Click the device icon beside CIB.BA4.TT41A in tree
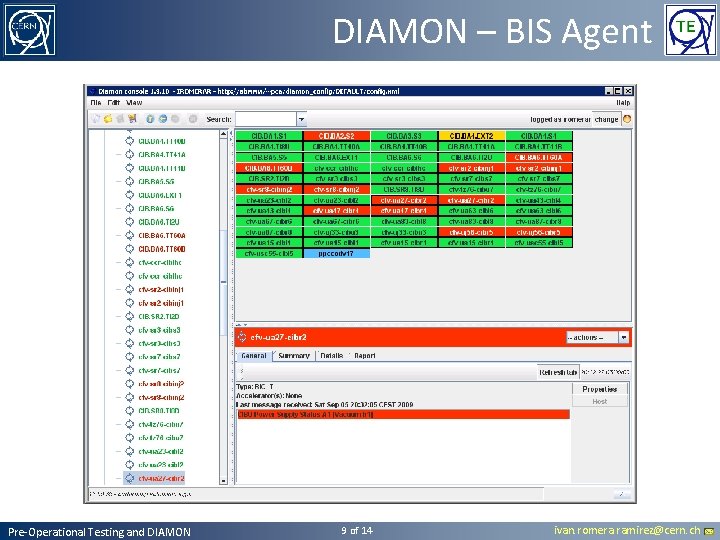The image size is (720, 540). pos(129,155)
